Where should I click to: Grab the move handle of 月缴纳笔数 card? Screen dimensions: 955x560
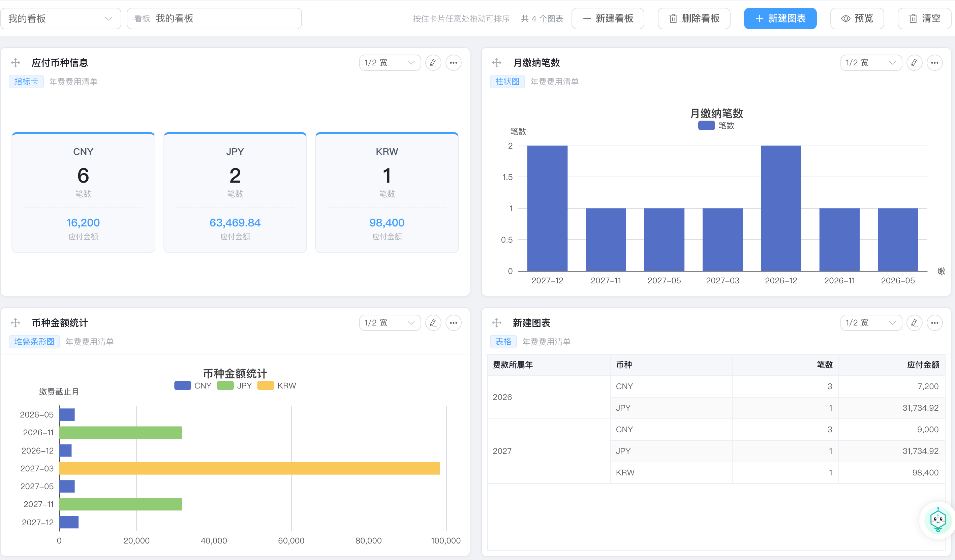(496, 63)
